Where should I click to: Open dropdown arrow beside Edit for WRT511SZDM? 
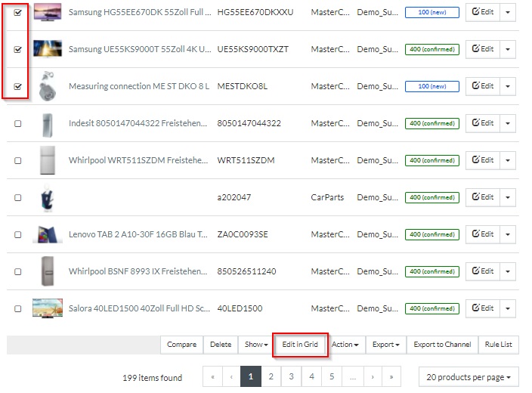[508, 160]
